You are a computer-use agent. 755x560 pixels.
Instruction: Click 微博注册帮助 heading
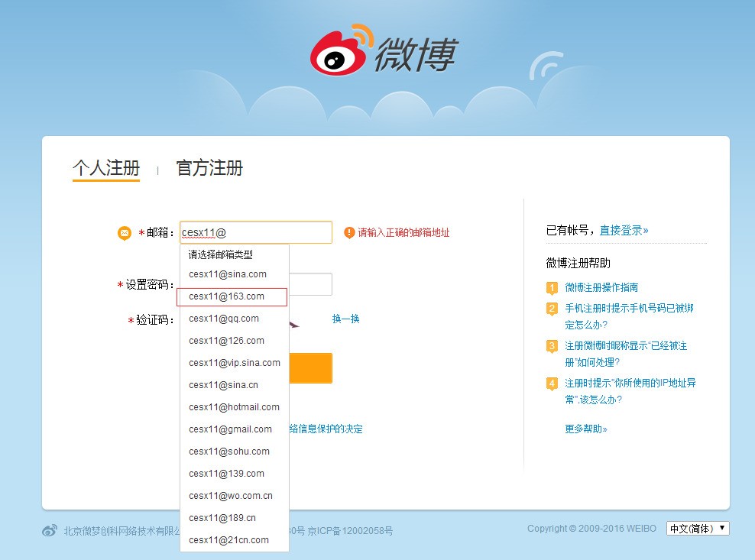tap(578, 263)
